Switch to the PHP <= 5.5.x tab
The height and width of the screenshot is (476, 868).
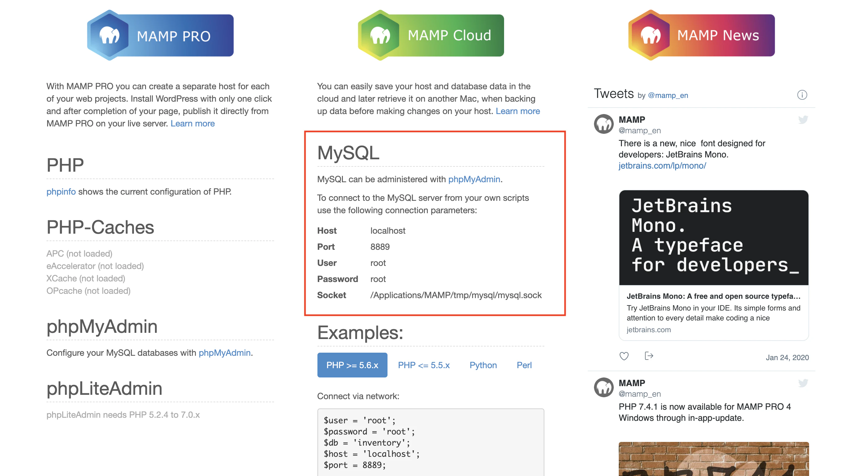click(423, 365)
